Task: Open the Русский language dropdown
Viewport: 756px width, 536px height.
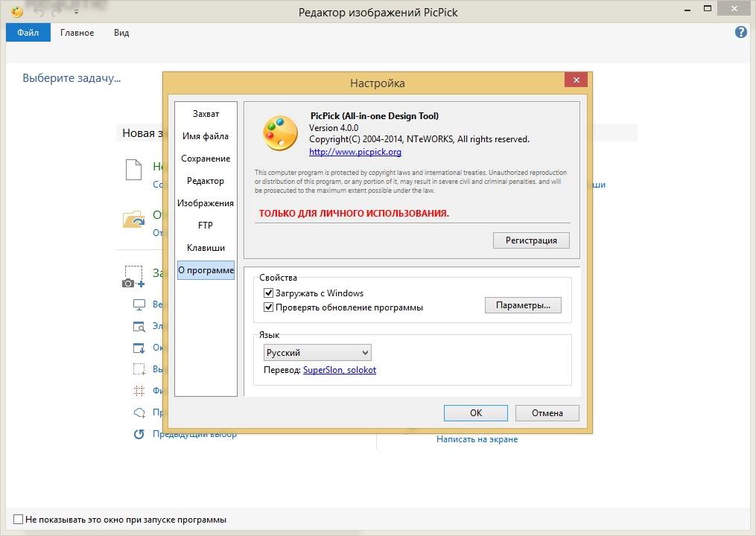Action: pos(317,353)
